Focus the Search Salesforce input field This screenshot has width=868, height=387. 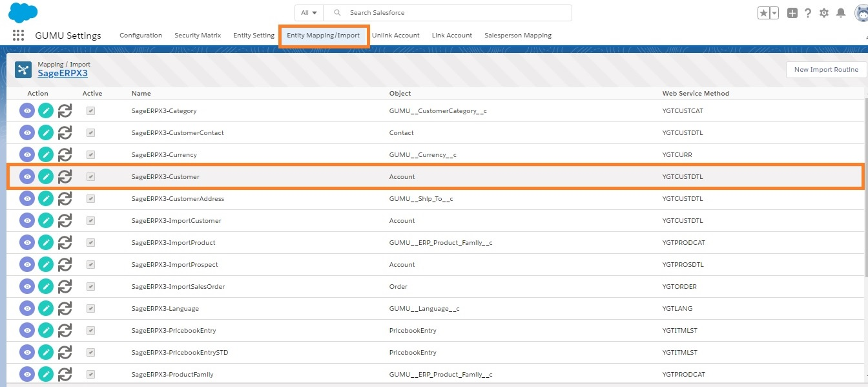[447, 13]
